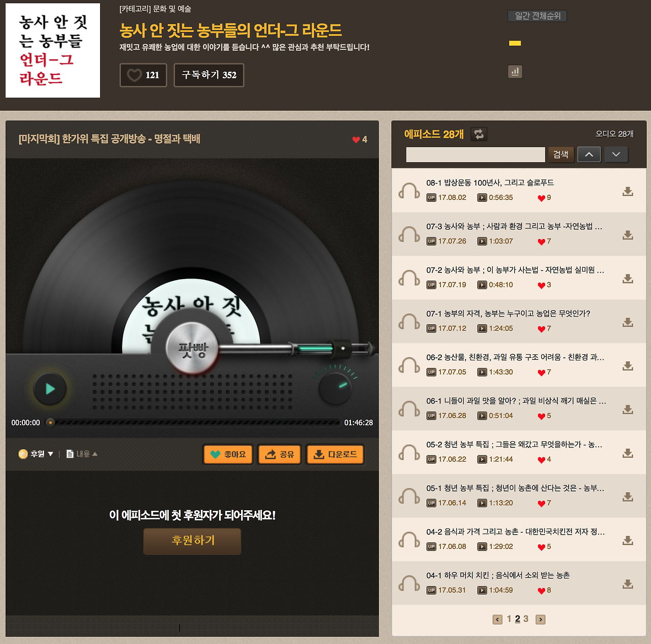Viewport: 651px width, 644px height.
Task: Click the refresh icon next to 에피소드 28개
Action: (x=479, y=134)
